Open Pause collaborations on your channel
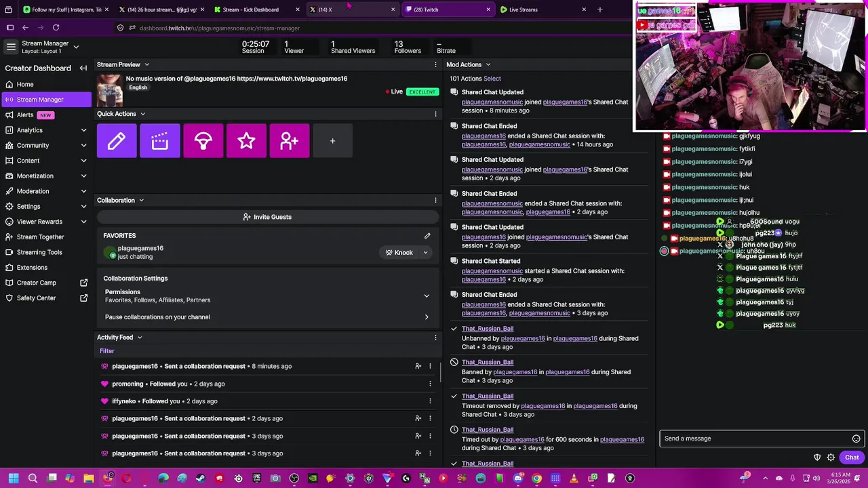868x488 pixels. tap(267, 317)
